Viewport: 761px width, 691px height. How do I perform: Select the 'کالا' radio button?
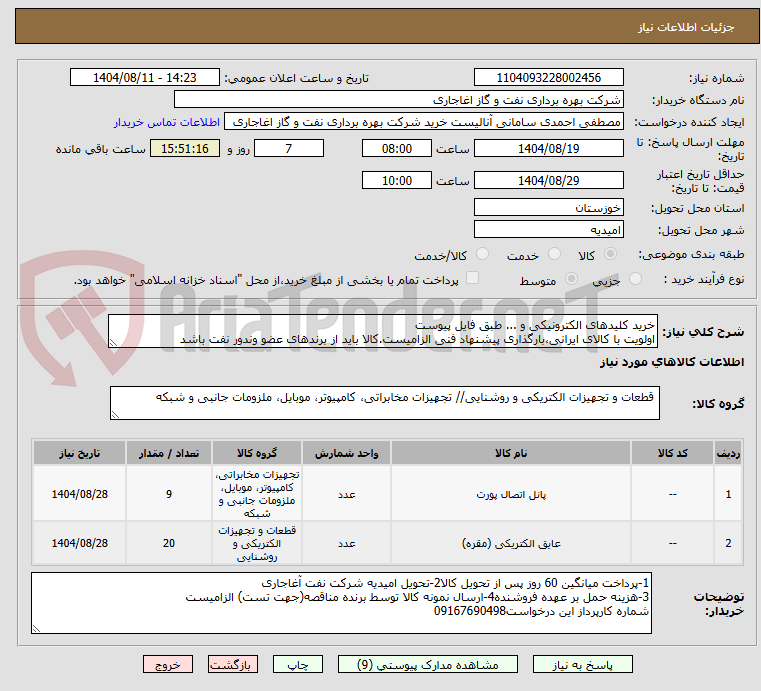(x=610, y=254)
